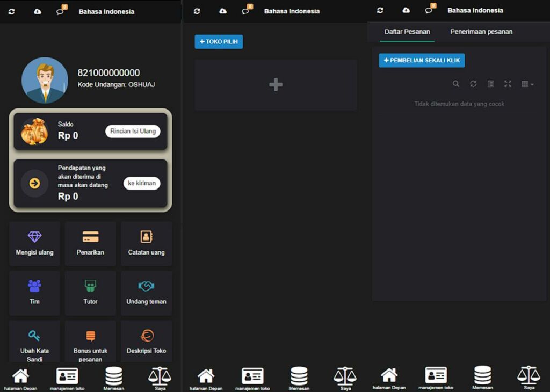Open the table columns dropdown
550x392 pixels.
[527, 84]
